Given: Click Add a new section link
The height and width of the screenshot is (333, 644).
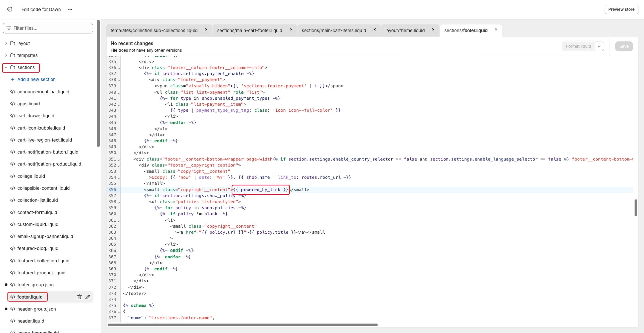Looking at the screenshot, I should [x=36, y=79].
